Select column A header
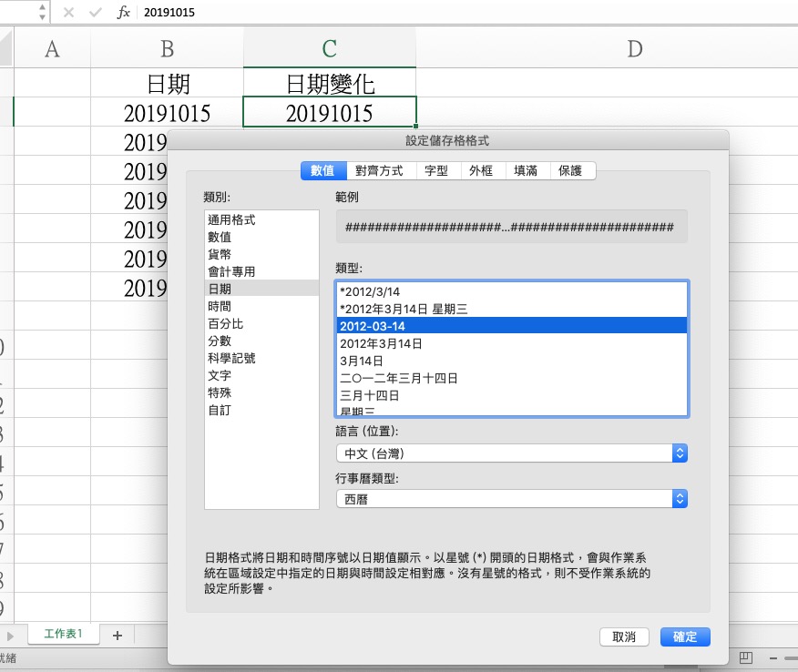Screen dimensions: 798x672 tap(52, 48)
